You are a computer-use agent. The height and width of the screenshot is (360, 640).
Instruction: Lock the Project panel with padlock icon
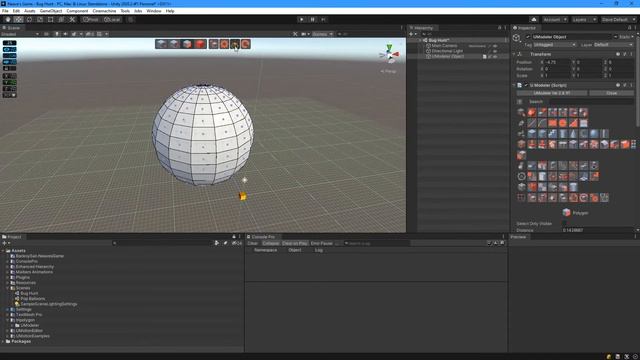coord(234,237)
